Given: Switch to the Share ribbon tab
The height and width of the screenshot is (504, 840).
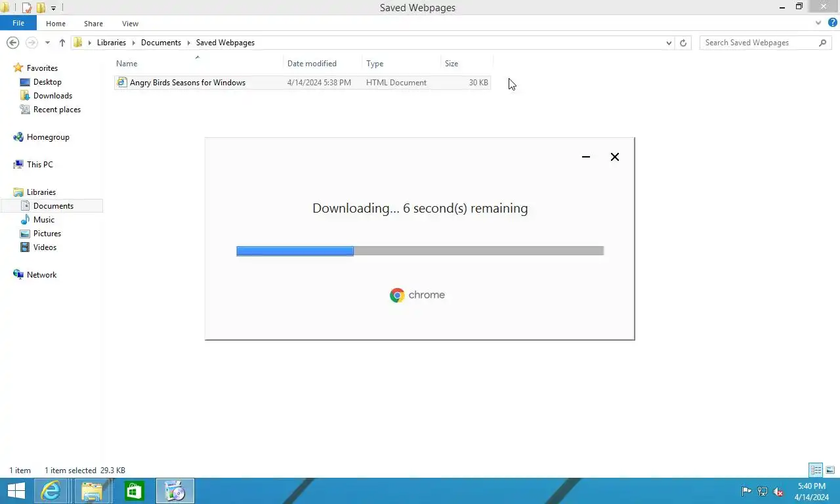Looking at the screenshot, I should tap(93, 24).
